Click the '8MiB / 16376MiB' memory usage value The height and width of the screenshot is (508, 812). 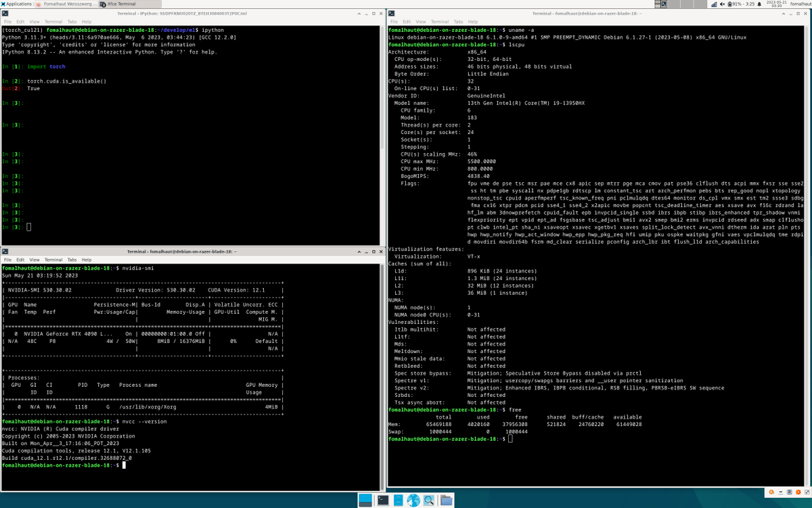pyautogui.click(x=181, y=341)
